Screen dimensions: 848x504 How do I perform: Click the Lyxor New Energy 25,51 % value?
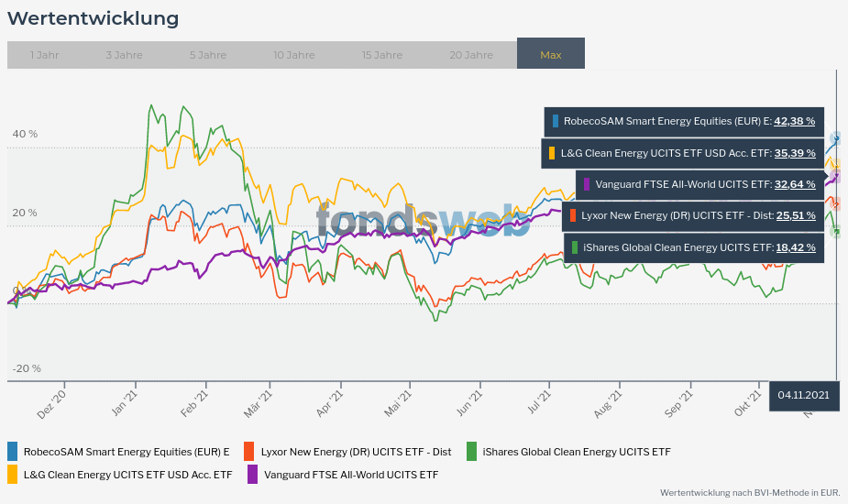794,215
